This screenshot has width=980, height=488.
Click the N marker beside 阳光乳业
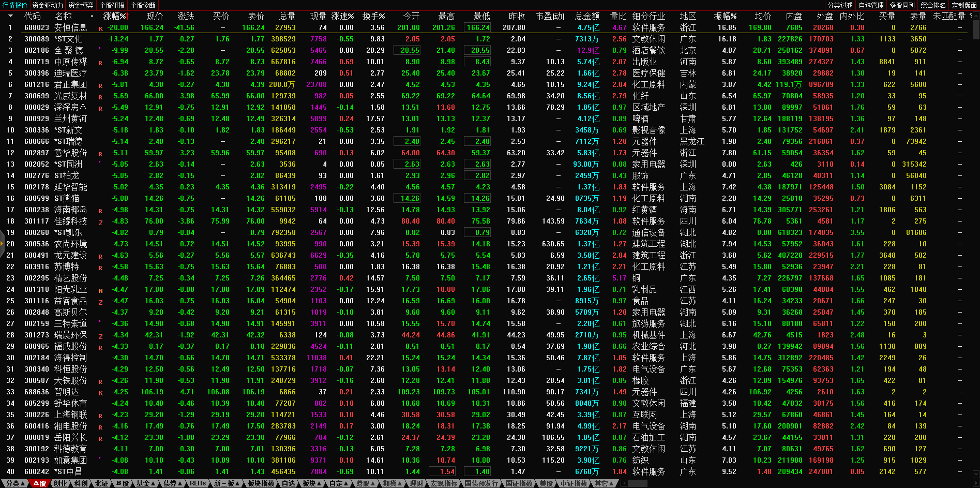click(100, 290)
